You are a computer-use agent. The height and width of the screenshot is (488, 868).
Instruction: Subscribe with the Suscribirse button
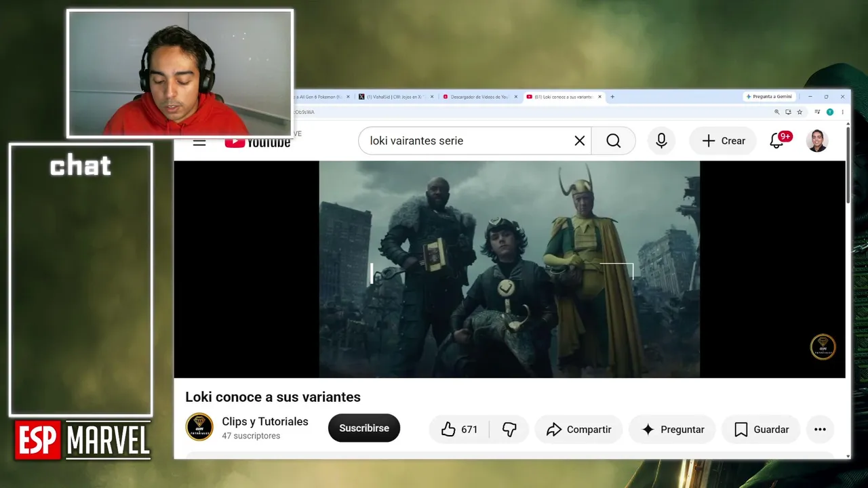pos(364,428)
